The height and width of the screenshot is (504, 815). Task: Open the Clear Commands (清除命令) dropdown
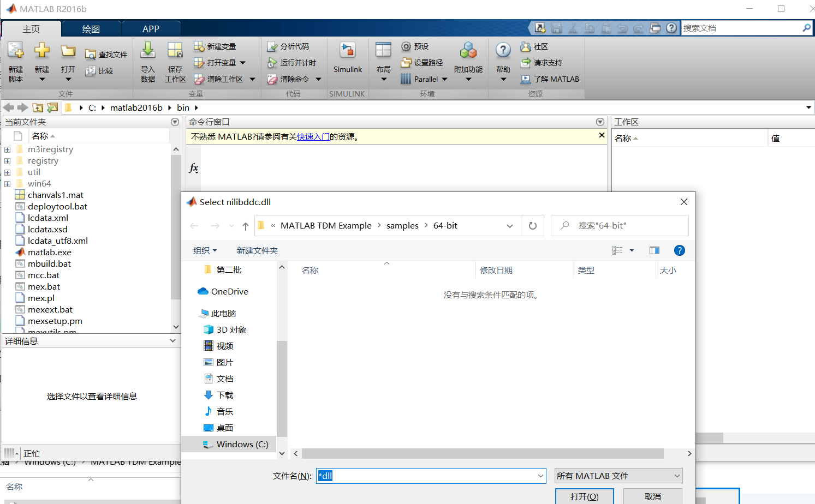point(319,79)
